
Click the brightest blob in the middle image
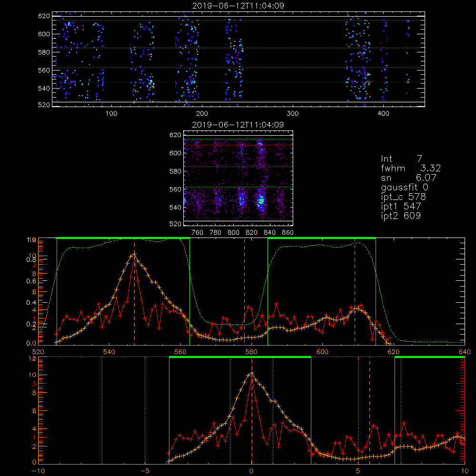pyautogui.click(x=261, y=201)
